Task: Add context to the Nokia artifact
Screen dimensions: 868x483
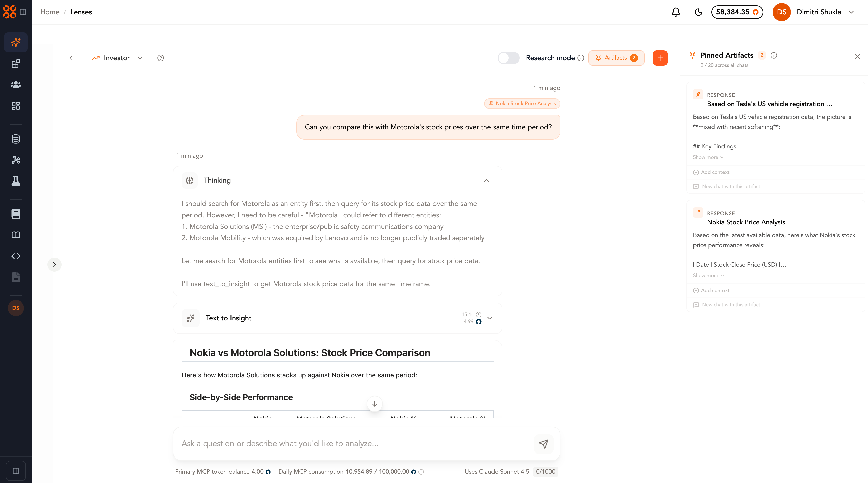Action: [711, 291]
